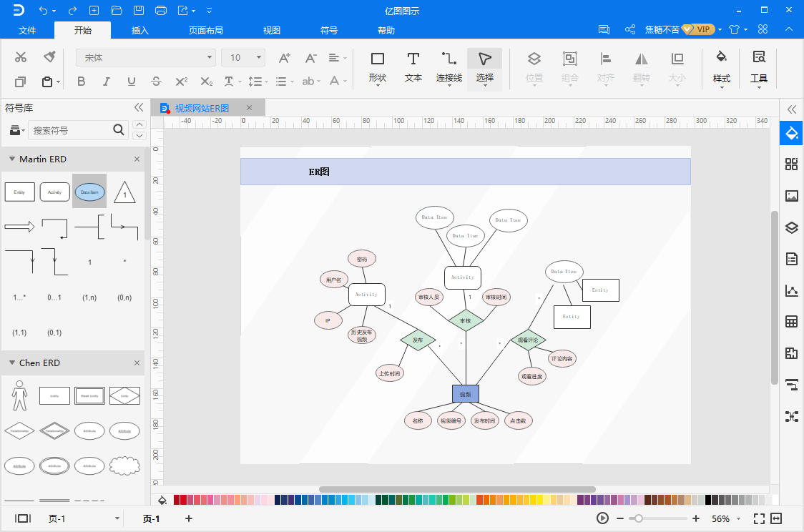The image size is (804, 532).
Task: Click the 工具 tools button
Action: point(758,66)
